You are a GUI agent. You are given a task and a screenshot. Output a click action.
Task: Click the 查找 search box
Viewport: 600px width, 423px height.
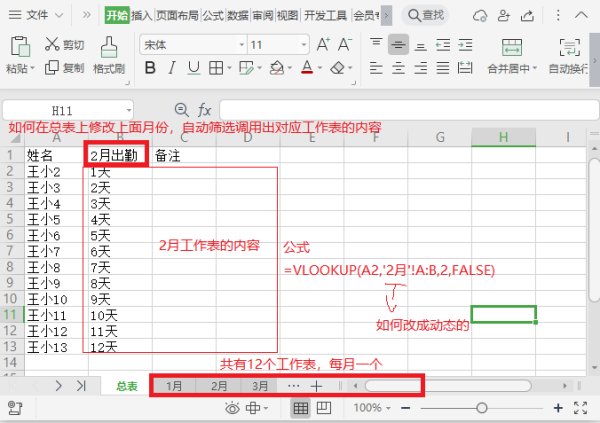(425, 15)
